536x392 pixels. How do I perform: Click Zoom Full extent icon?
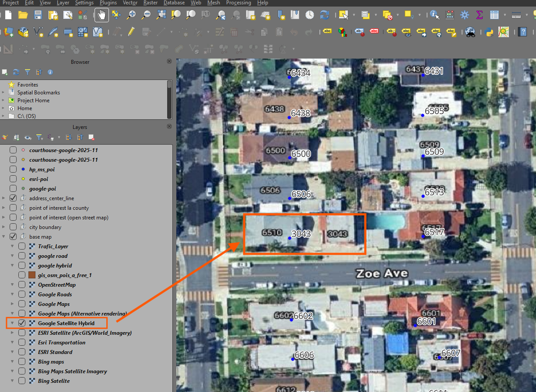click(x=161, y=15)
